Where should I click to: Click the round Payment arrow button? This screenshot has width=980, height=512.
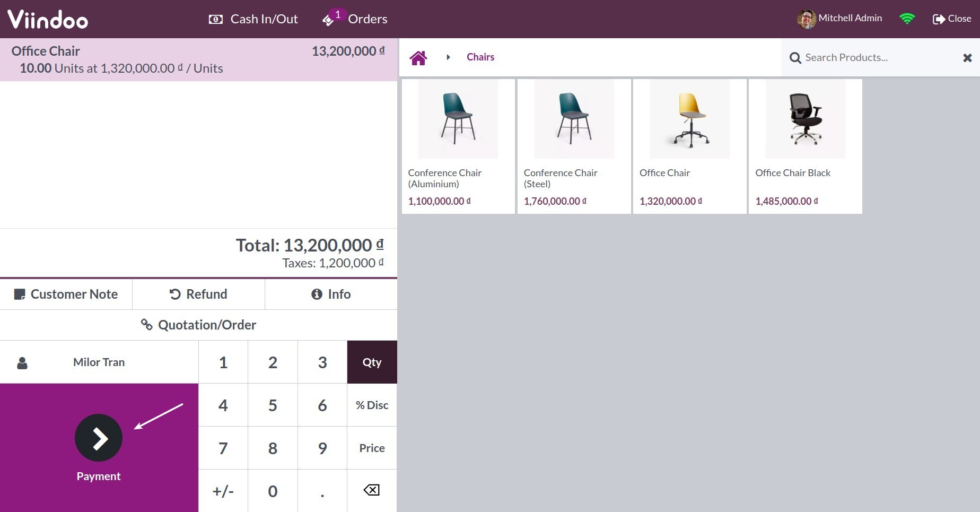99,438
